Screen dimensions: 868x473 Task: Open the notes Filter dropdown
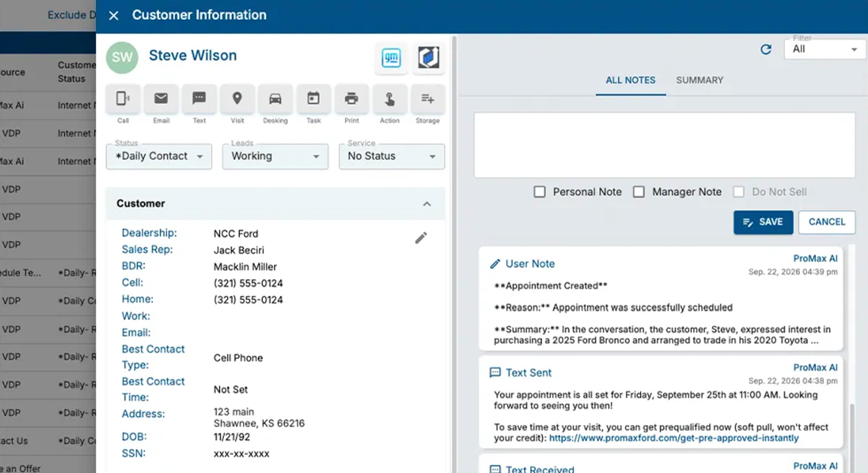point(826,49)
